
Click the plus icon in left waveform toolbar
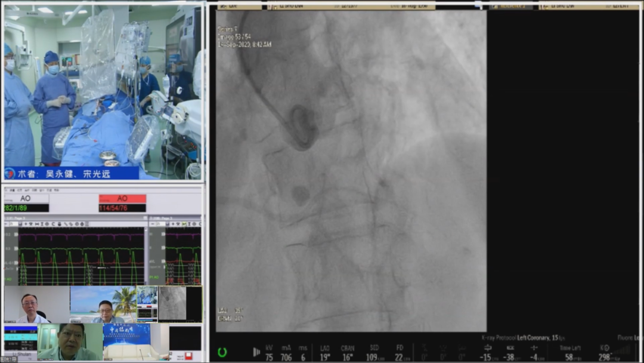pos(26,224)
